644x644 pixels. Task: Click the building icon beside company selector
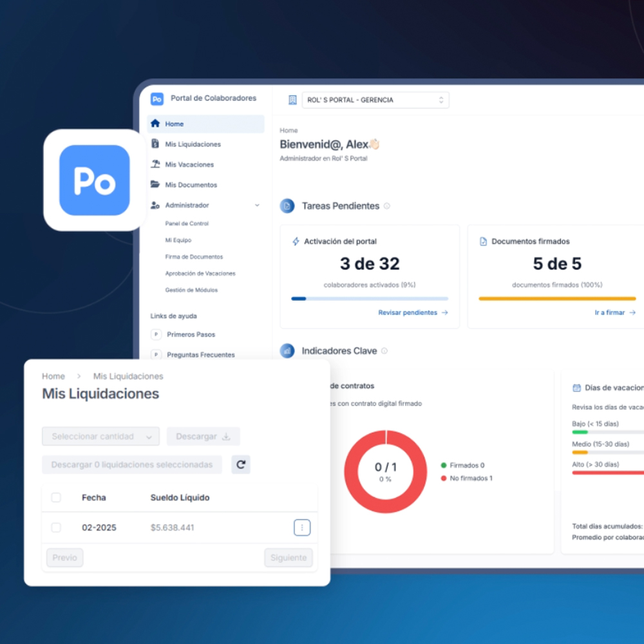(292, 100)
